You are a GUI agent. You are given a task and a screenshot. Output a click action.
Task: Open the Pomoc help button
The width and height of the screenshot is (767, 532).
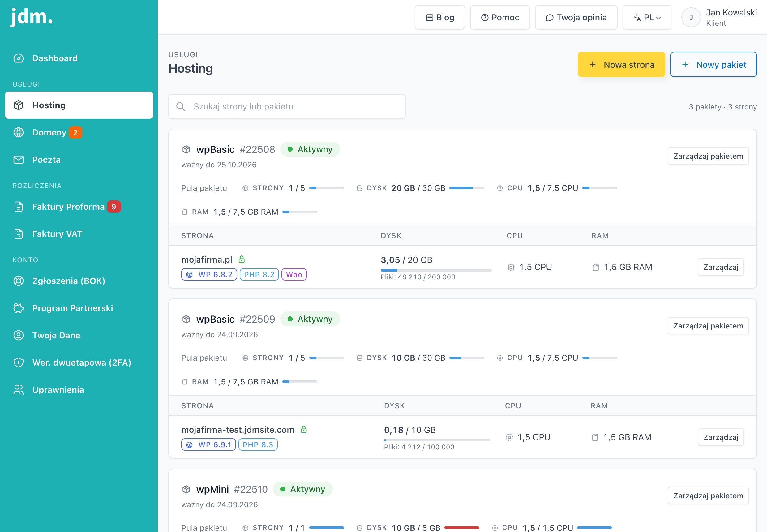pos(500,17)
